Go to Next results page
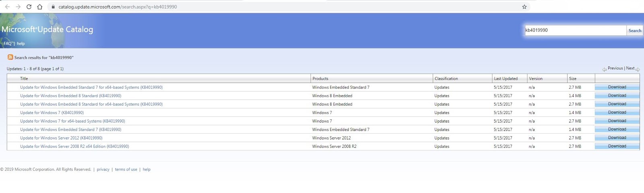 pyautogui.click(x=630, y=68)
